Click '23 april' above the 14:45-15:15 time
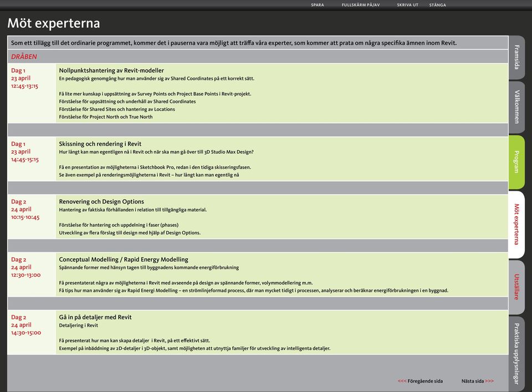This screenshot has width=532, height=392. tap(21, 152)
